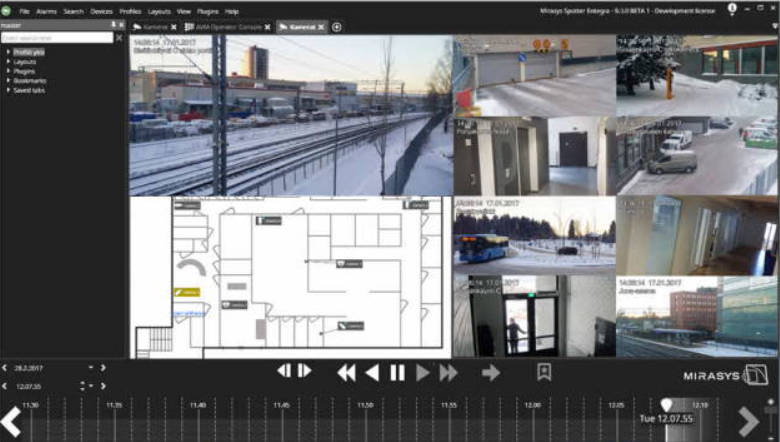The image size is (780, 442).
Task: Expand the Layouts tree node
Action: [9, 61]
